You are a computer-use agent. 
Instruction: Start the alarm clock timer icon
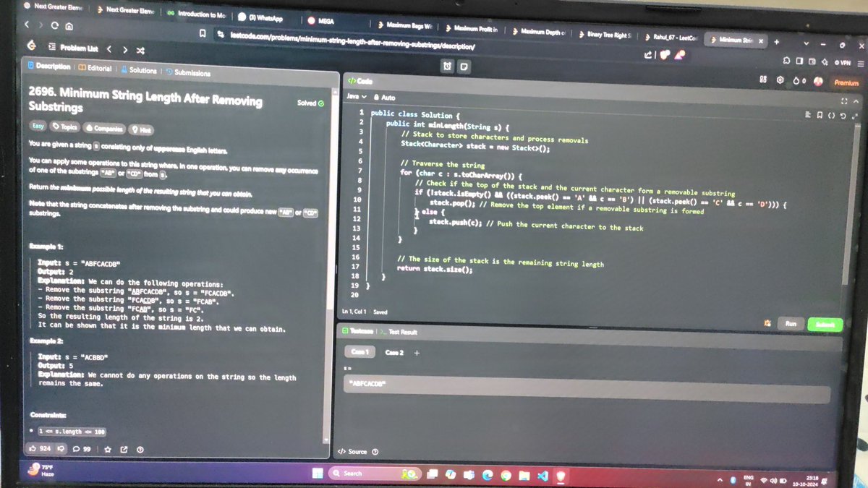point(448,66)
